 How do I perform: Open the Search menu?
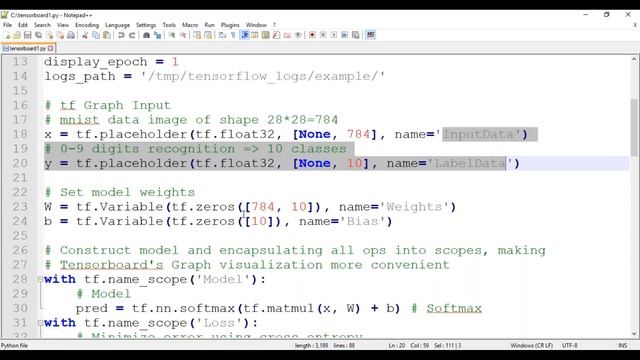[42, 25]
